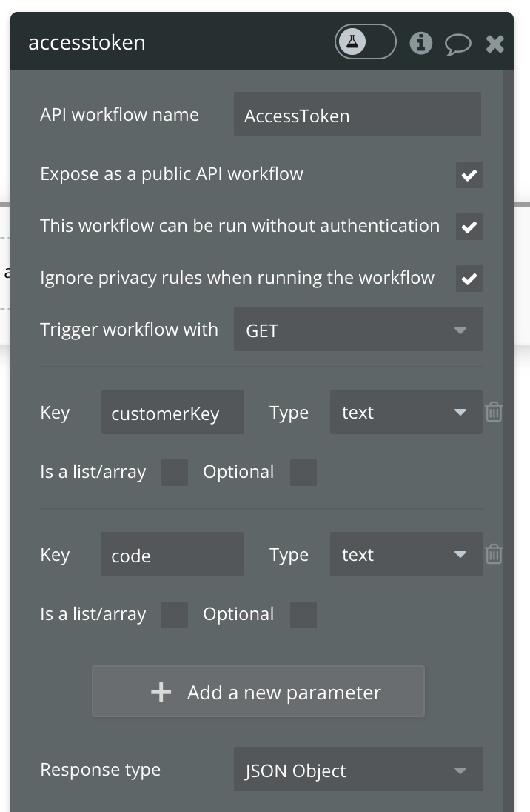Delete the code parameter with trash icon
Viewport: 530px width, 812px height.
point(494,554)
